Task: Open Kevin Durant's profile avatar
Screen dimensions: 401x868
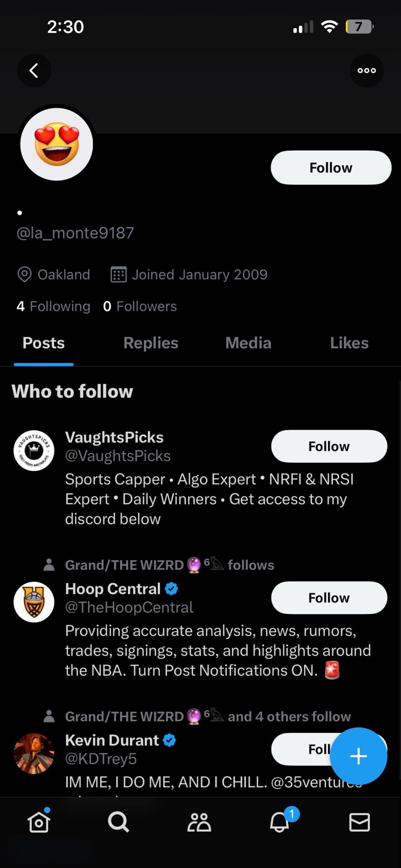Action: coord(34,753)
